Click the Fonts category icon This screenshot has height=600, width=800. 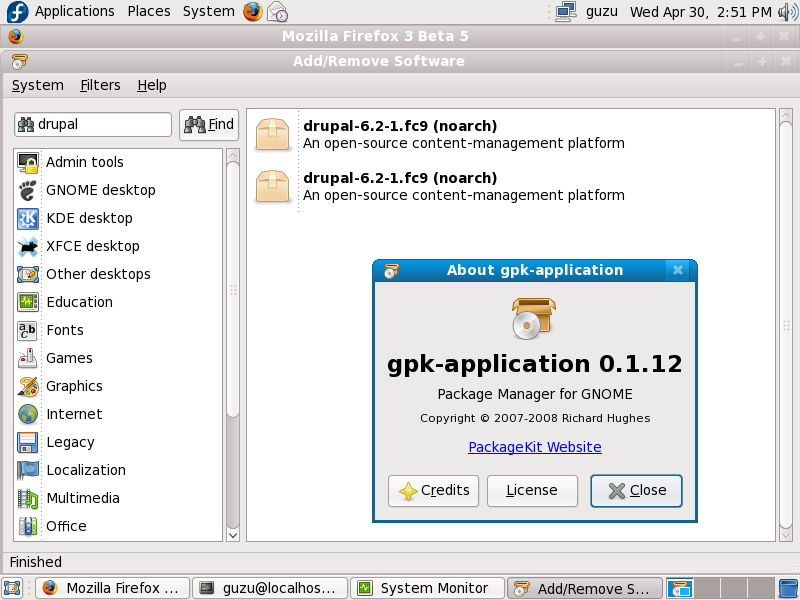pos(28,330)
